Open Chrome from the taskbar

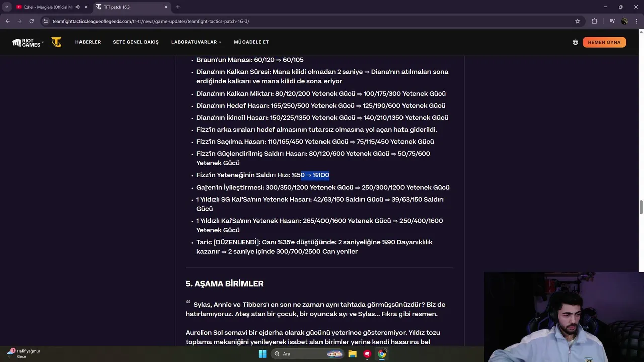[x=382, y=354]
